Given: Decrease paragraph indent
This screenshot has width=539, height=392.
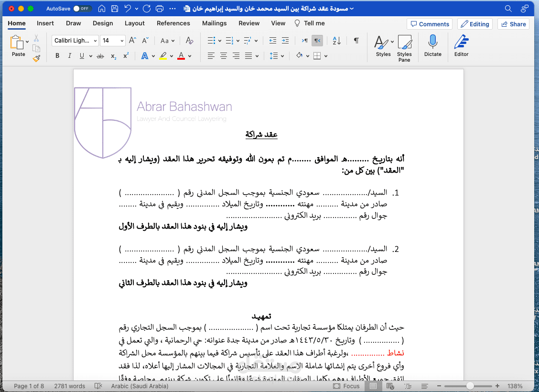Looking at the screenshot, I should point(272,41).
